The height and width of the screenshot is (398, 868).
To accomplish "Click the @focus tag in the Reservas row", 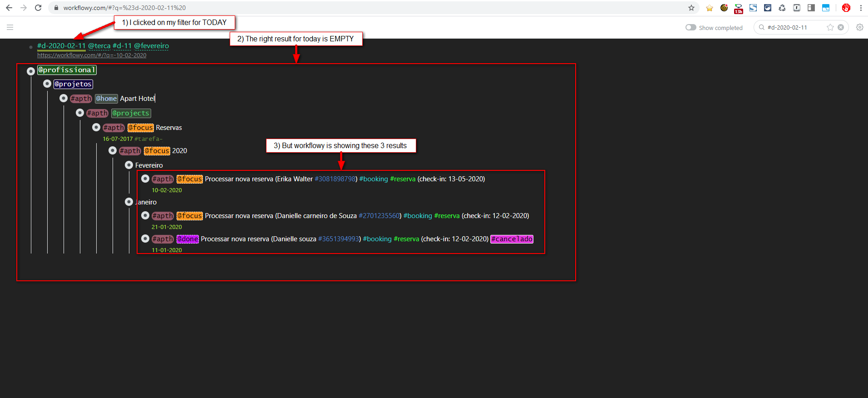I will tap(141, 128).
